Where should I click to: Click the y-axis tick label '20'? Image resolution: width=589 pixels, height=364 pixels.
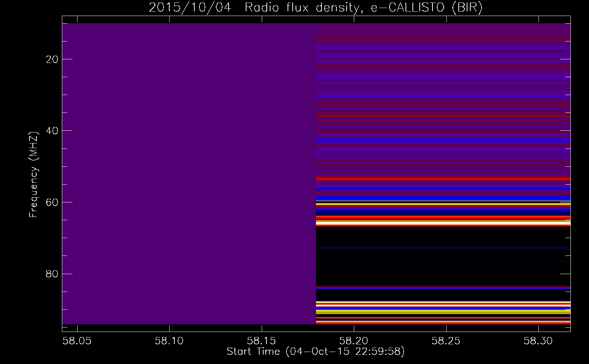(x=52, y=59)
